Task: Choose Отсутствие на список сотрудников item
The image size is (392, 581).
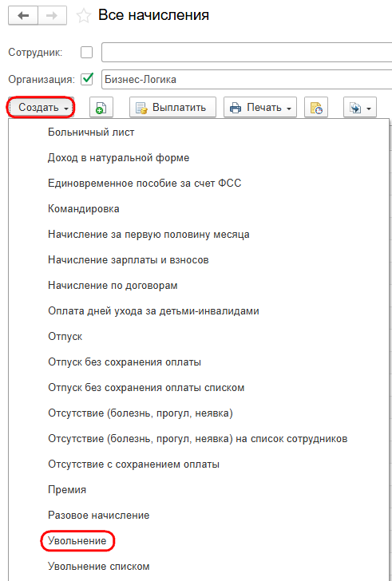Action: [x=198, y=439]
